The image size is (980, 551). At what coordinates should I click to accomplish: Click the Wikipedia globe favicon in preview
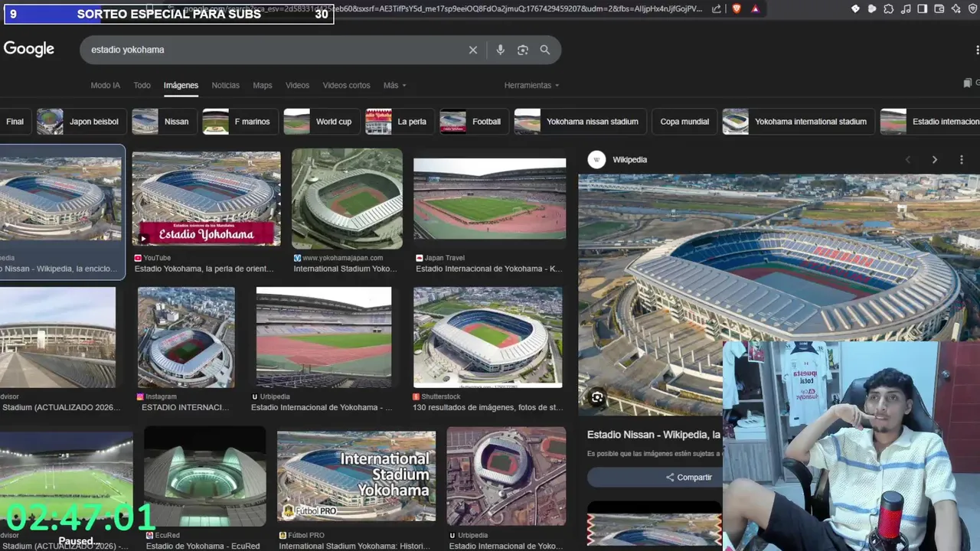(596, 160)
